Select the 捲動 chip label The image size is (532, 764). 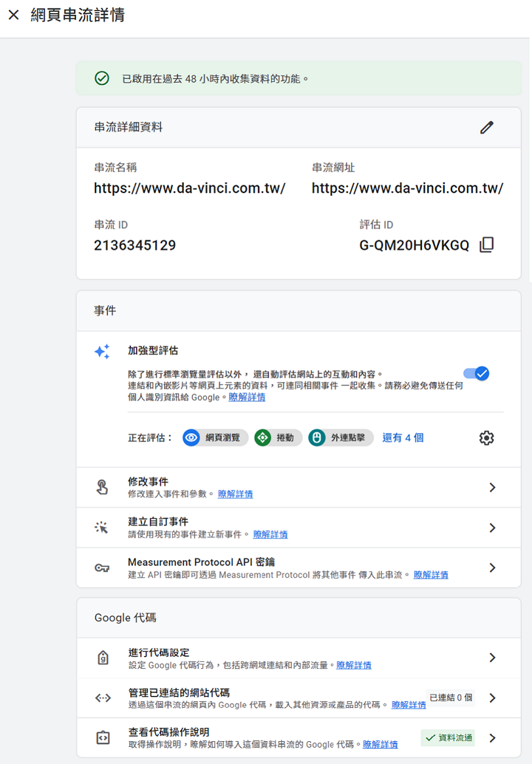coord(285,437)
